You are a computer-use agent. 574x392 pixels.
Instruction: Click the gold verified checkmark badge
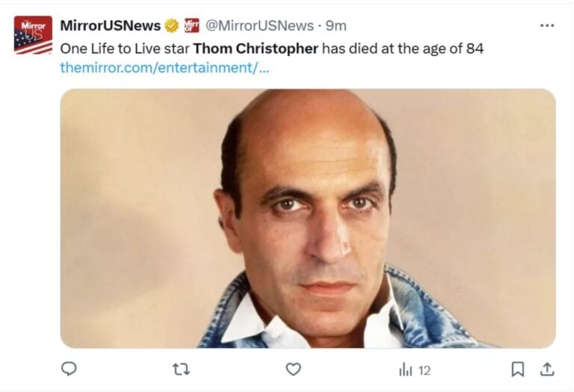click(x=172, y=25)
